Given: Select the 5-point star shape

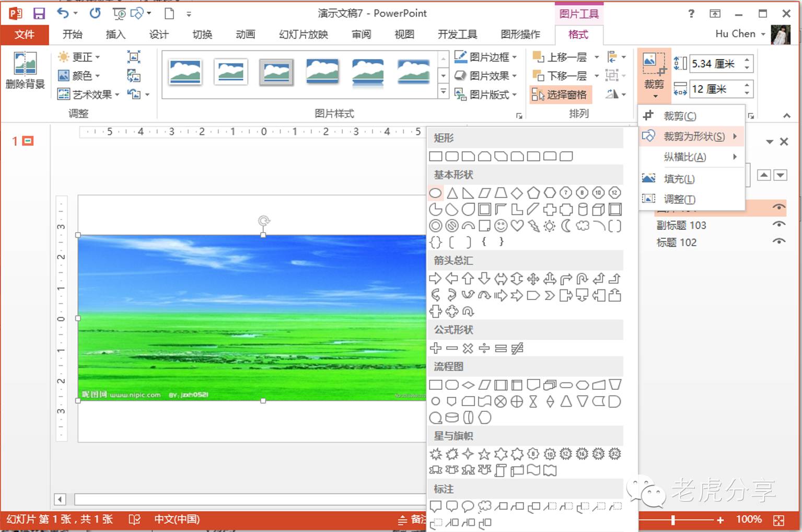Looking at the screenshot, I should (484, 454).
